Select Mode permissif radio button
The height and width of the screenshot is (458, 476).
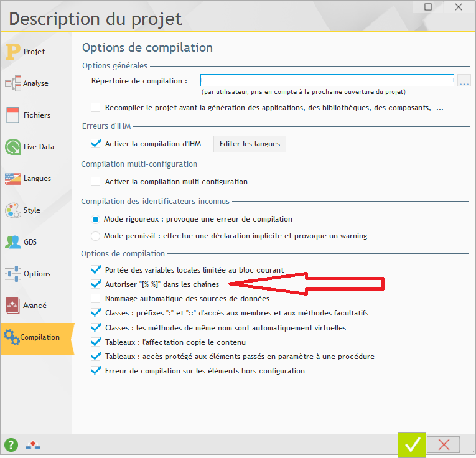[x=95, y=236]
